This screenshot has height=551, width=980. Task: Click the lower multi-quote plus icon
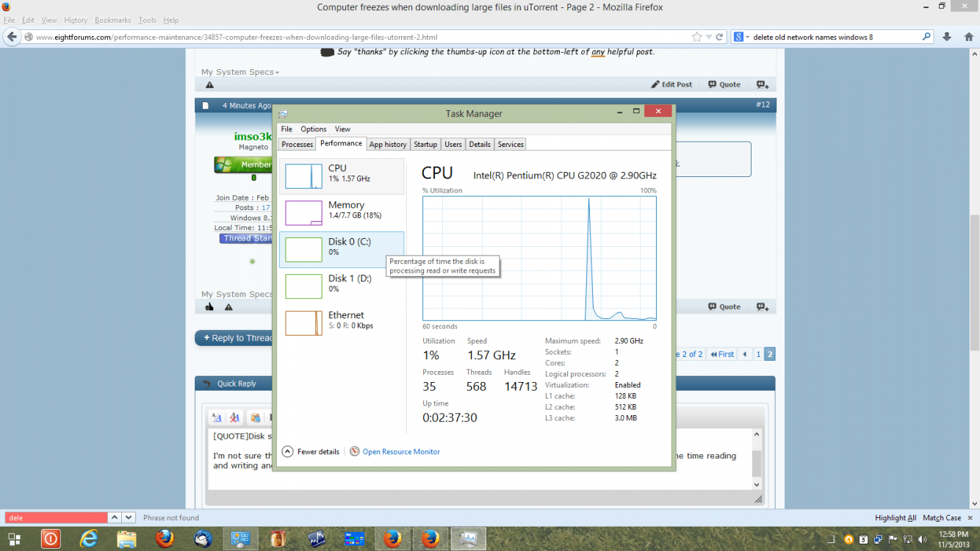[763, 307]
